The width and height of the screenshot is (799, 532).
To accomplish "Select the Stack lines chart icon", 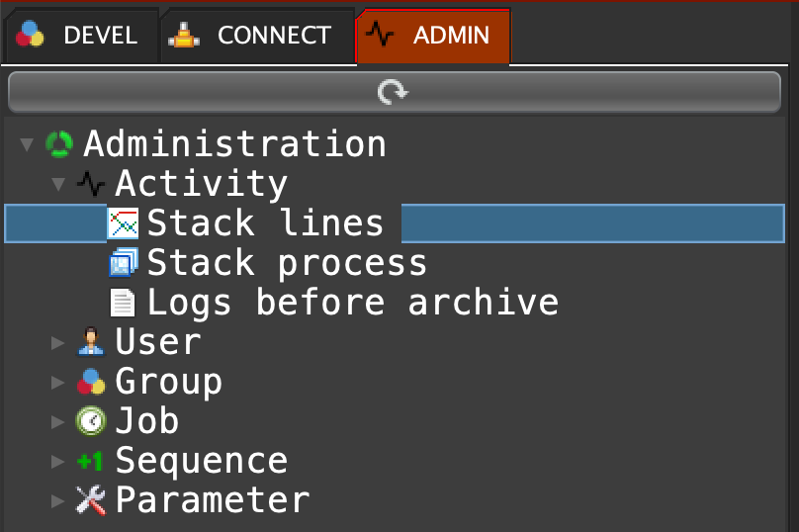I will pyautogui.click(x=123, y=223).
